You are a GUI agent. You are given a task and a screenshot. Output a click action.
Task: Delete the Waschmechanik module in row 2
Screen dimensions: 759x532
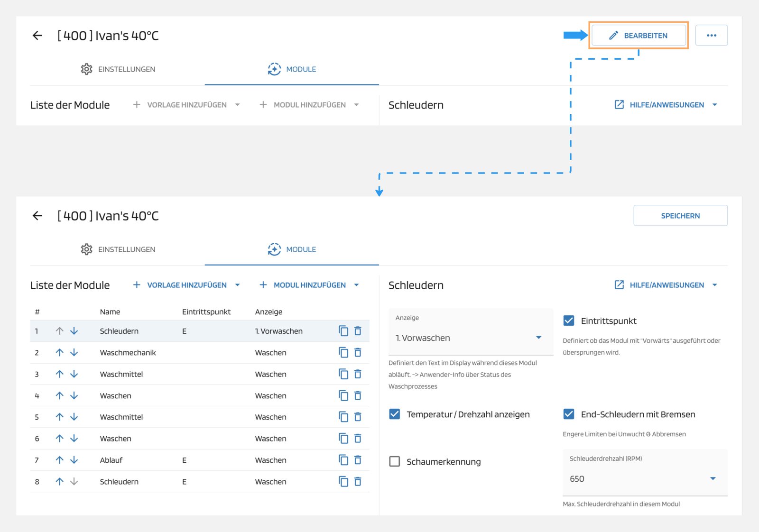[358, 352]
